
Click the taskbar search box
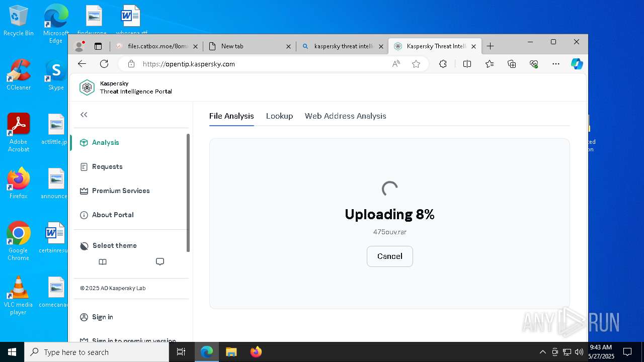[x=97, y=352]
